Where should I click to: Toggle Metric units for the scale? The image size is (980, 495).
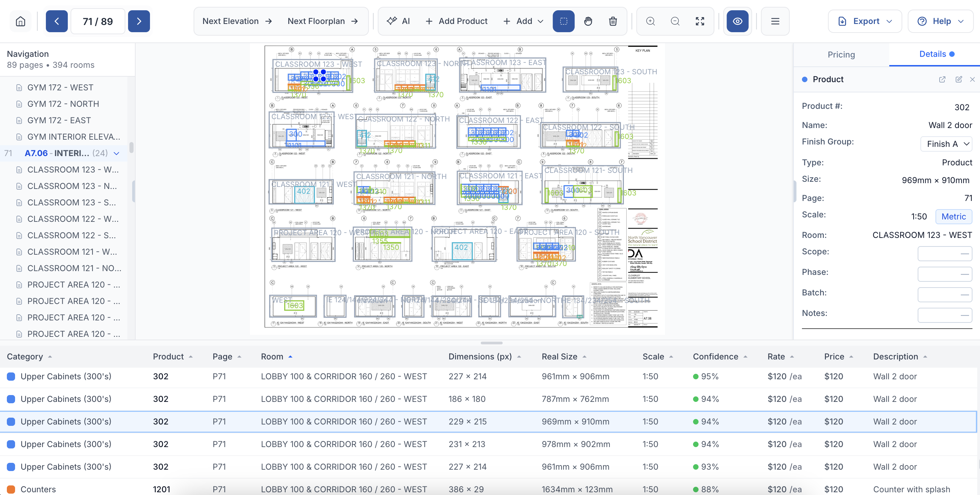(954, 216)
